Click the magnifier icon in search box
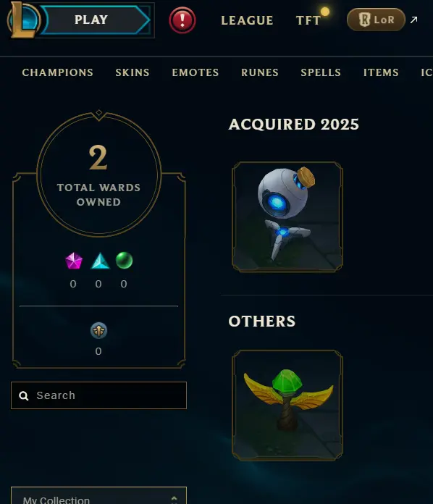 23,395
